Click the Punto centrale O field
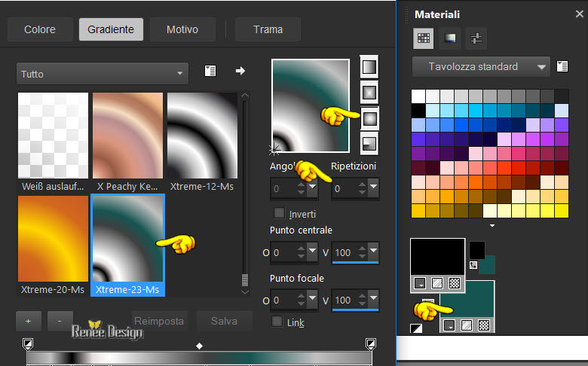Image resolution: width=588 pixels, height=366 pixels. click(x=284, y=252)
